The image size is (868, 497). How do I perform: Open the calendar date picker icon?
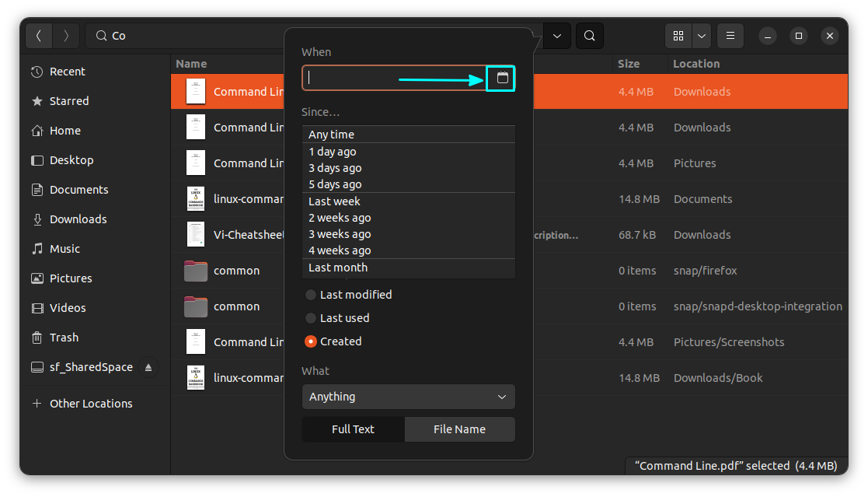point(502,78)
